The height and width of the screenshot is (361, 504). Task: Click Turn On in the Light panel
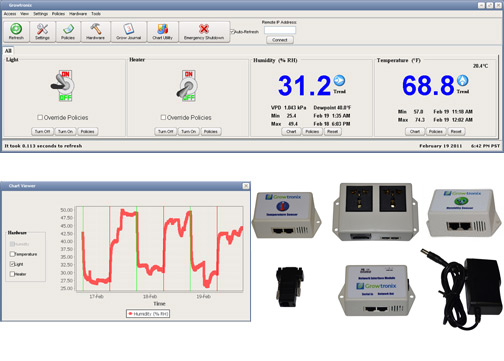tap(65, 132)
